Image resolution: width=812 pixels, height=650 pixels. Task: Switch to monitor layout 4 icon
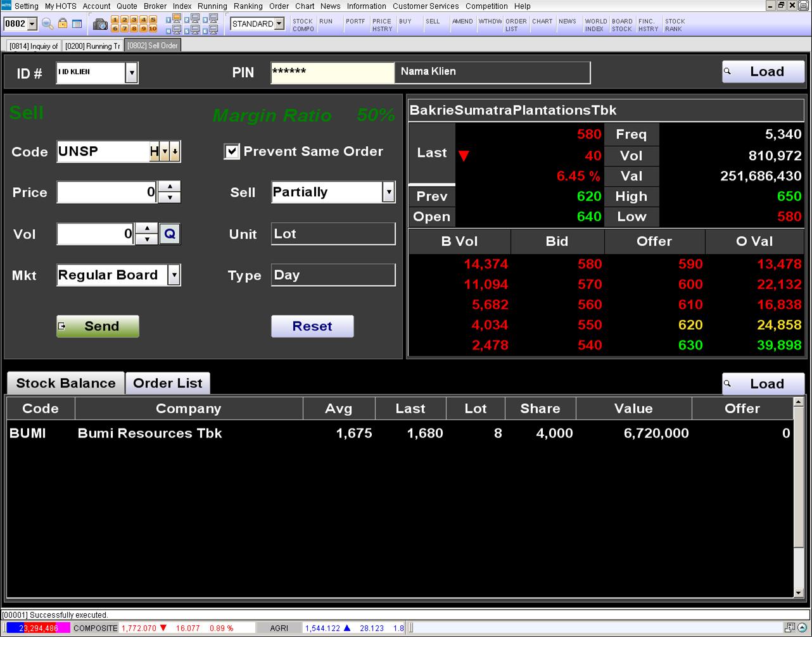click(x=174, y=30)
